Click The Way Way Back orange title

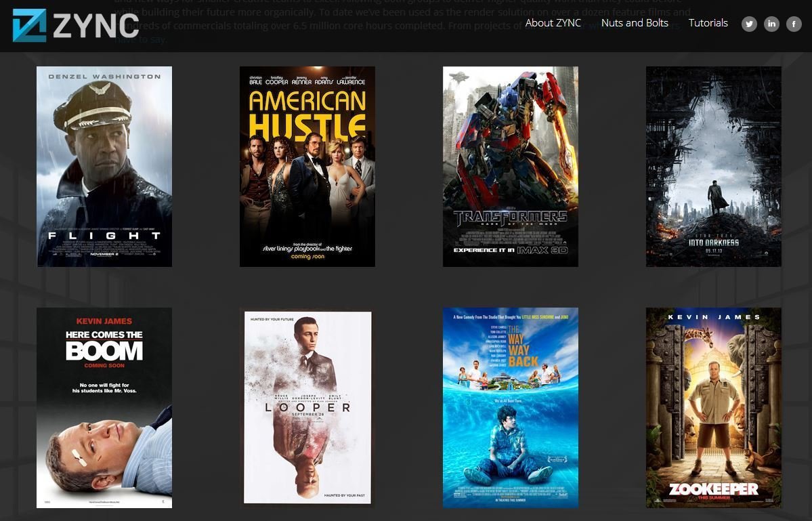point(523,346)
